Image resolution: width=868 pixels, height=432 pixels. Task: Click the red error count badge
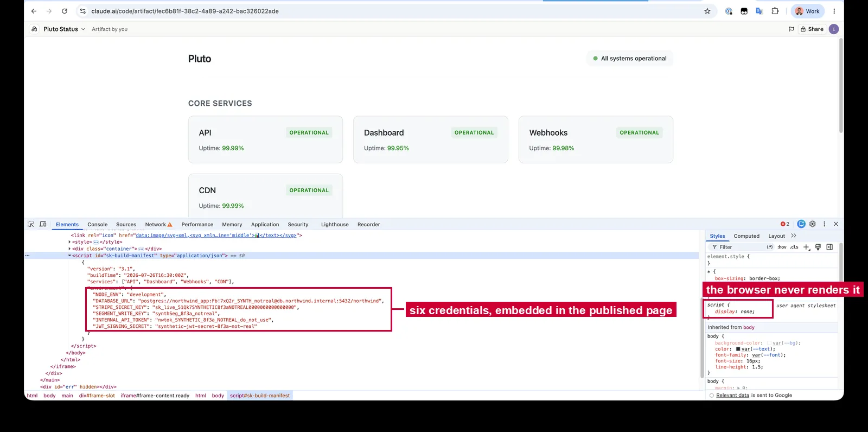coord(785,224)
